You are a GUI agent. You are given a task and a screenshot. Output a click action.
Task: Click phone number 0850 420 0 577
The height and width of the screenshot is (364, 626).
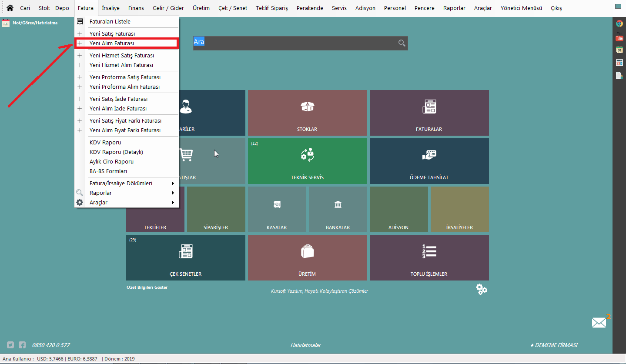51,345
